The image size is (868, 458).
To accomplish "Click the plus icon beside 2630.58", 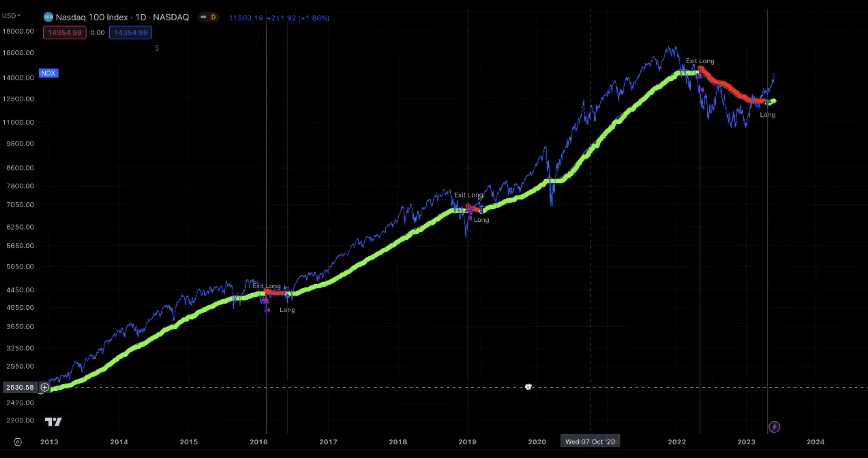I will (45, 387).
